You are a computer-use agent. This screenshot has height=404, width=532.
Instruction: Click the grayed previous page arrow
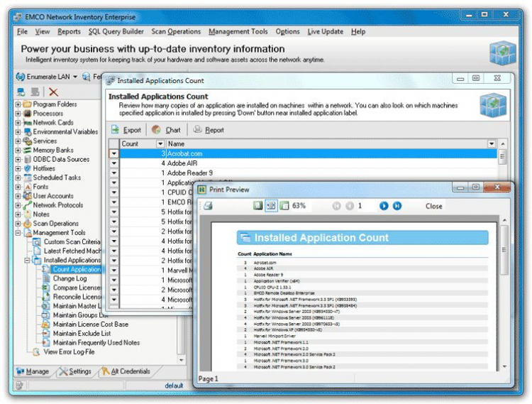pyautogui.click(x=350, y=206)
